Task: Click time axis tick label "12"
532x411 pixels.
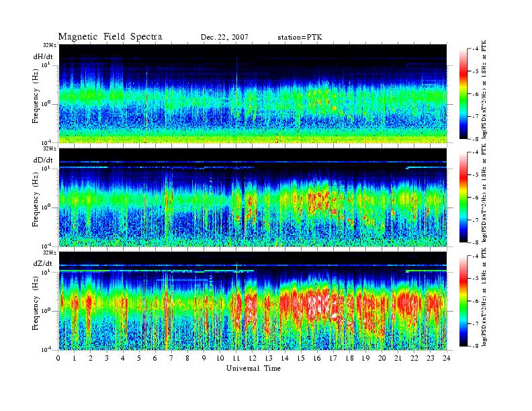Action: [x=253, y=358]
